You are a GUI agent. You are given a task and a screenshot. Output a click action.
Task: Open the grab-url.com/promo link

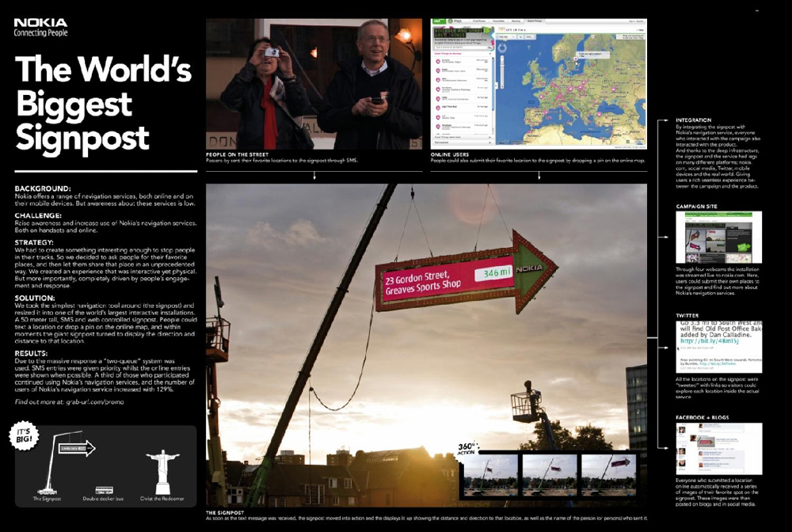[94, 402]
